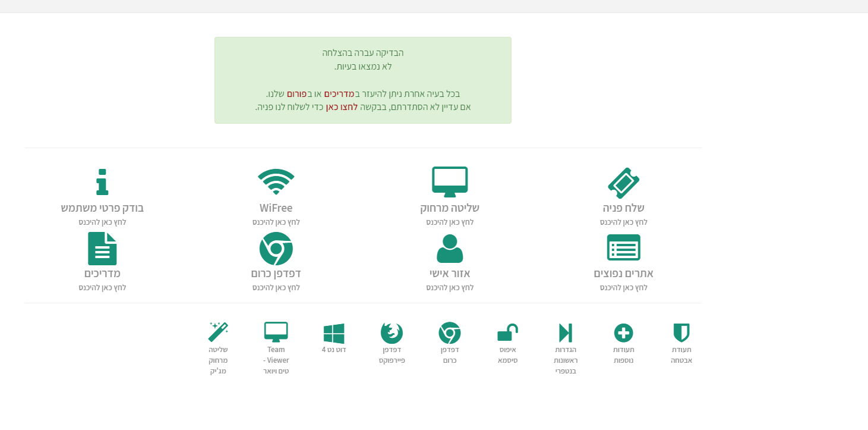The width and height of the screenshot is (868, 430).
Task: Open the WiFree wifi icon
Action: tap(276, 182)
